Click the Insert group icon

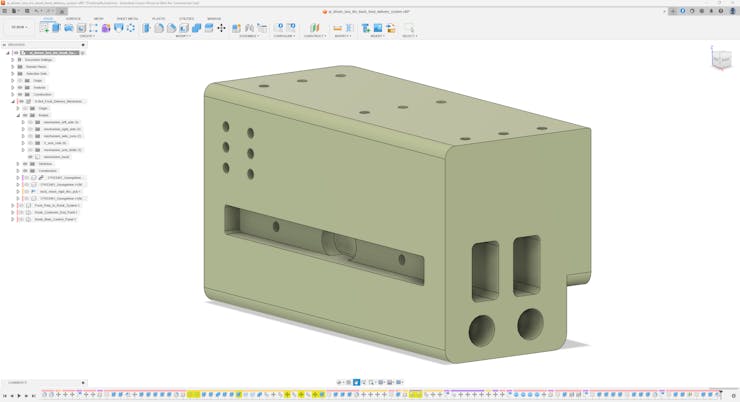pyautogui.click(x=366, y=28)
